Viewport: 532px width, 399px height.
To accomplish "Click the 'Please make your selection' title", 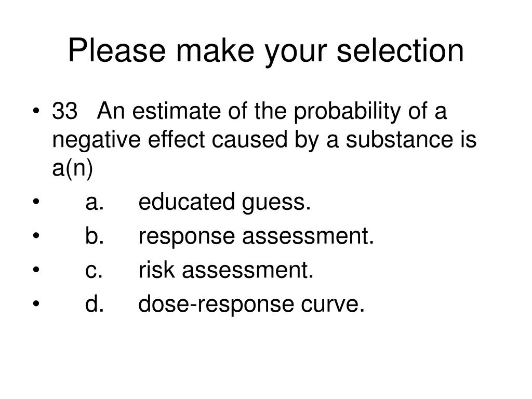I will click(265, 51).
